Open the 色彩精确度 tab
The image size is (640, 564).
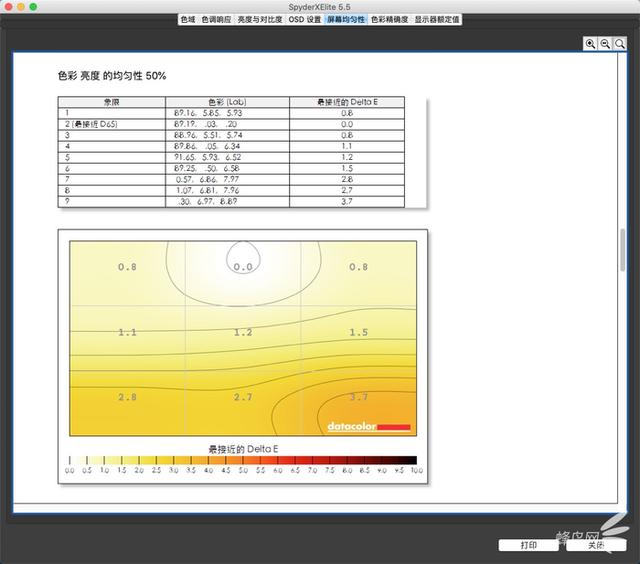[389, 19]
